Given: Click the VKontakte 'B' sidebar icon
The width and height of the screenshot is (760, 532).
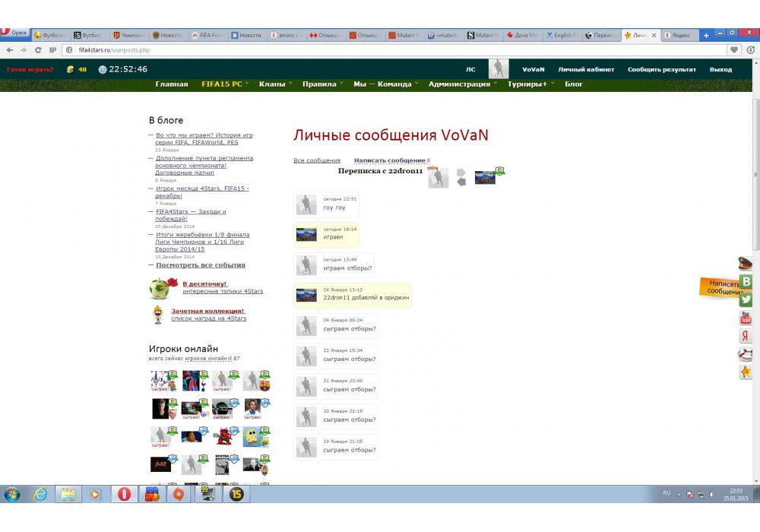Looking at the screenshot, I should (746, 281).
